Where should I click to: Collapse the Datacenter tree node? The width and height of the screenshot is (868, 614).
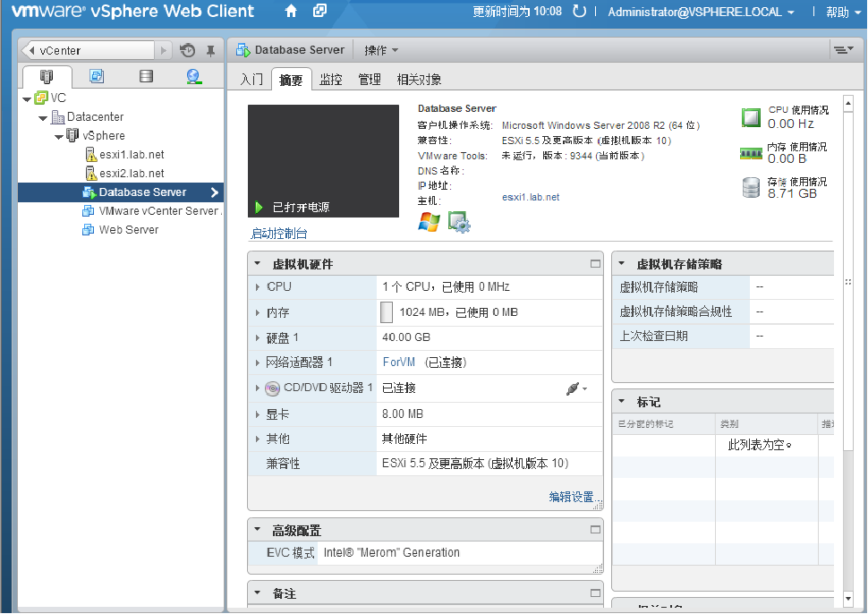43,118
